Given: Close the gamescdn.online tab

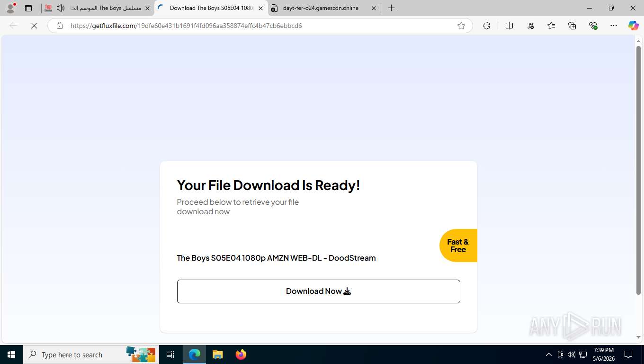Looking at the screenshot, I should tap(374, 8).
